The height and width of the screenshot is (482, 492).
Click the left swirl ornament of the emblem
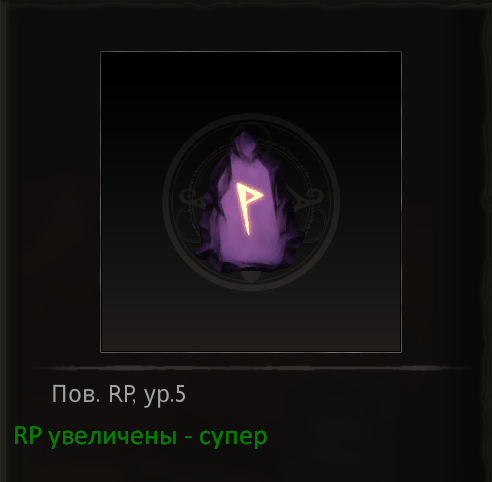(x=189, y=197)
